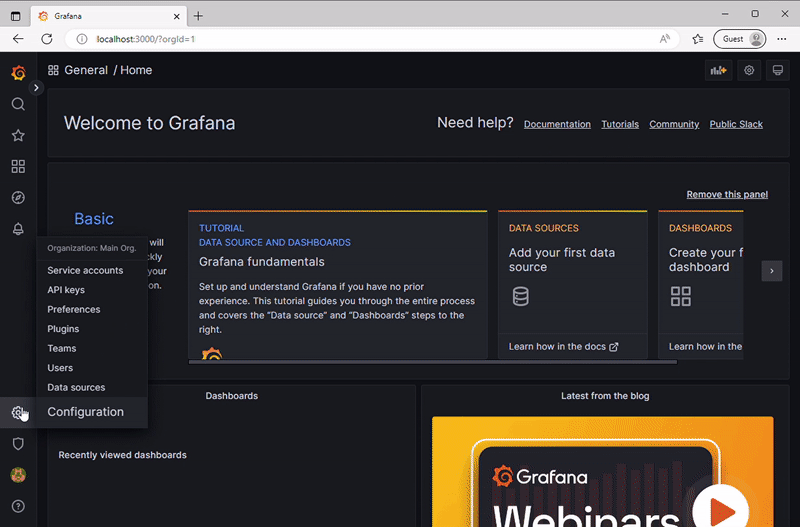Open the Documentation link
Screen dimensions: 800x527
(557, 124)
